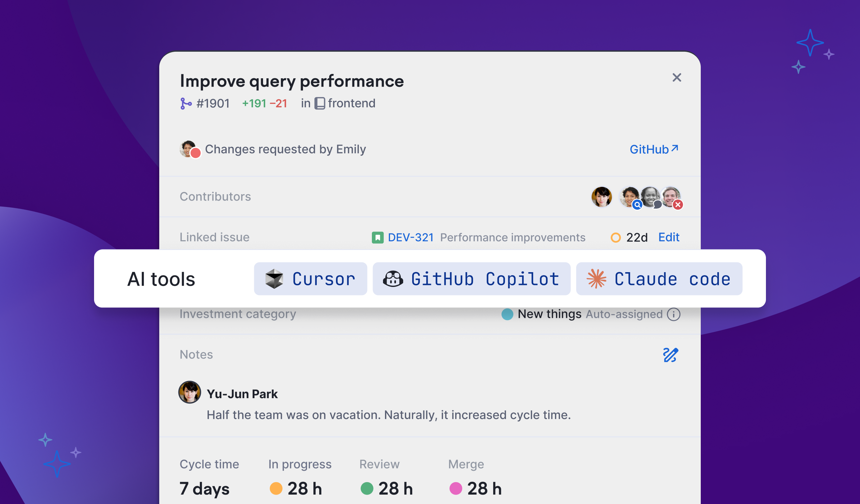860x504 pixels.
Task: Click the first contributor avatar
Action: (x=601, y=197)
